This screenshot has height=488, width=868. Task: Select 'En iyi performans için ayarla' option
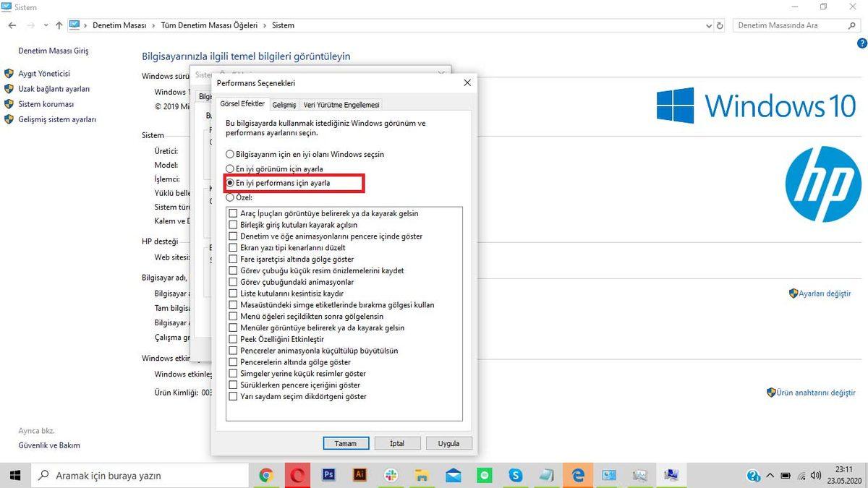click(230, 183)
